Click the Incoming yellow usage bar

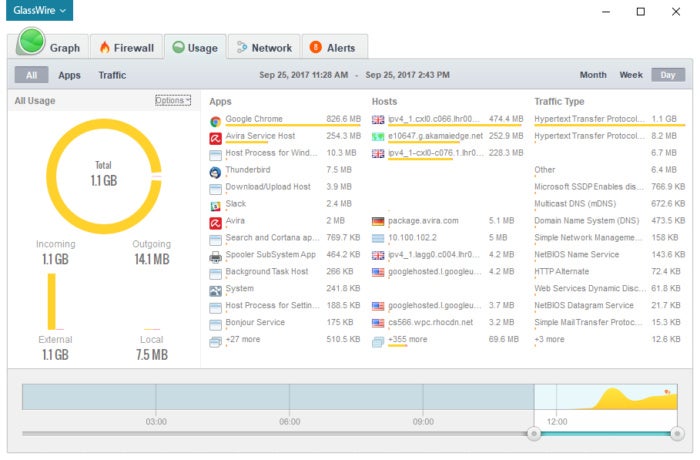(x=52, y=301)
